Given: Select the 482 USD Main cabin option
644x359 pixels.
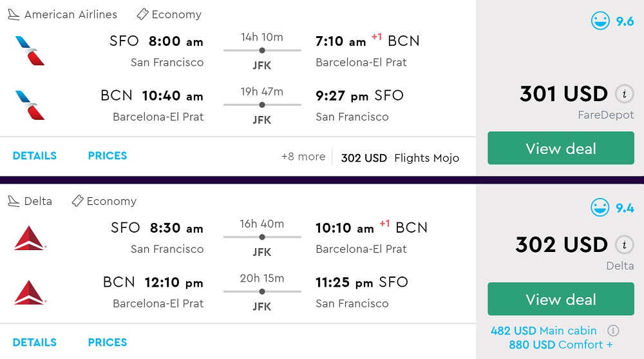Looking at the screenshot, I should 544,331.
